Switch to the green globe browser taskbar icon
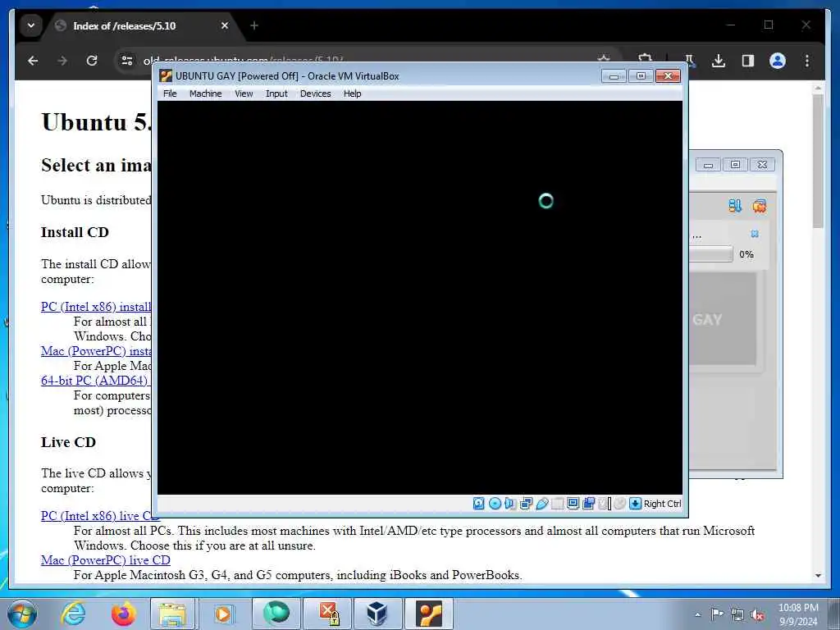The image size is (840, 630). pos(276,614)
